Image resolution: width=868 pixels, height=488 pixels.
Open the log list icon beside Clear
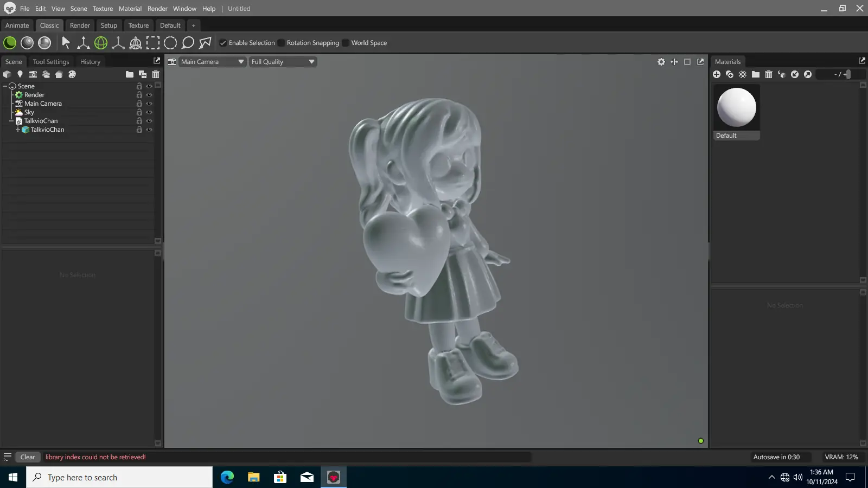point(8,457)
